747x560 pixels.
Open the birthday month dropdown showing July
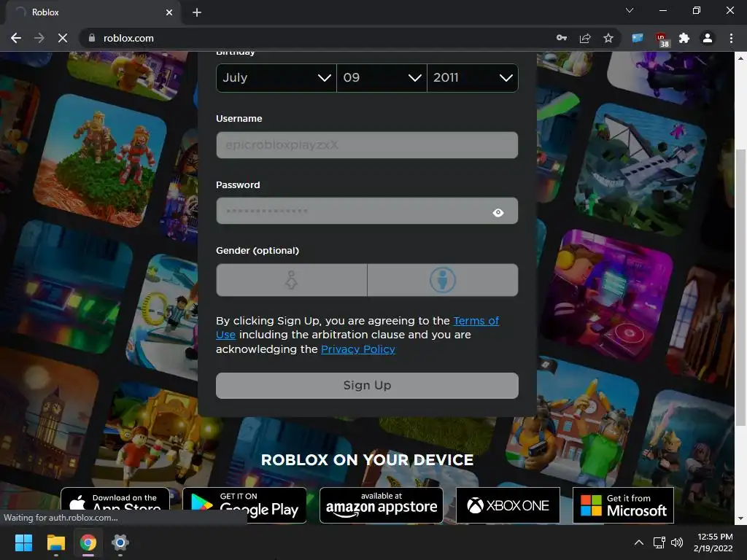(276, 77)
